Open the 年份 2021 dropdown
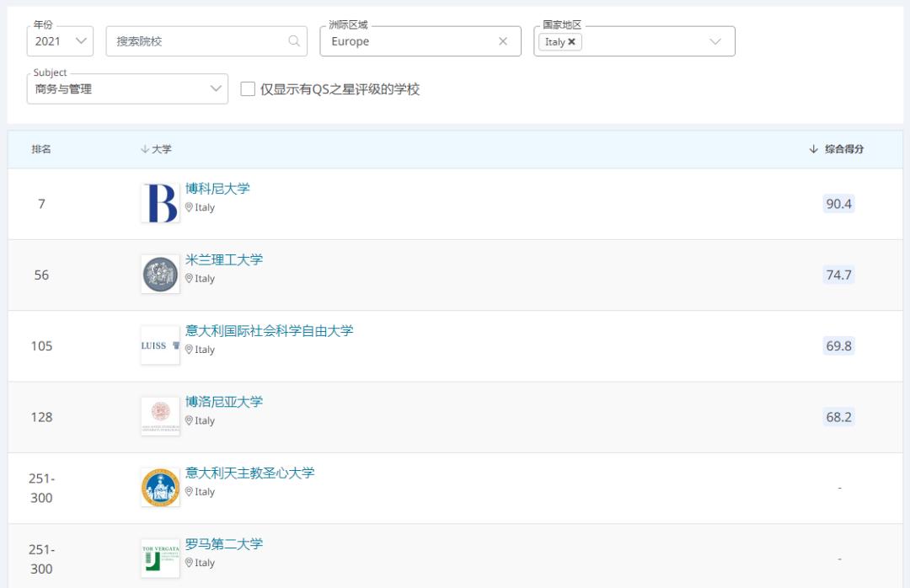The width and height of the screenshot is (910, 588). point(61,41)
